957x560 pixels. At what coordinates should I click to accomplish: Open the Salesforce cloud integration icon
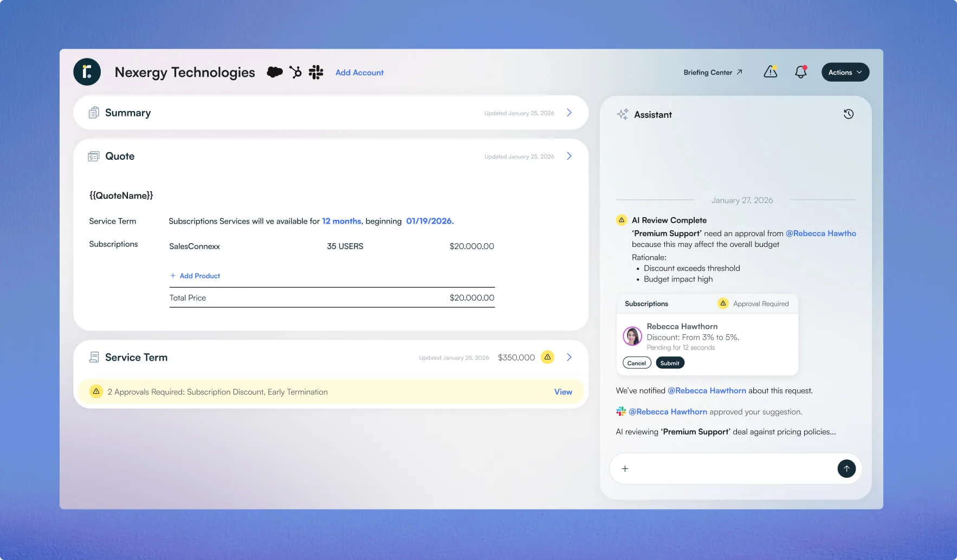[275, 72]
